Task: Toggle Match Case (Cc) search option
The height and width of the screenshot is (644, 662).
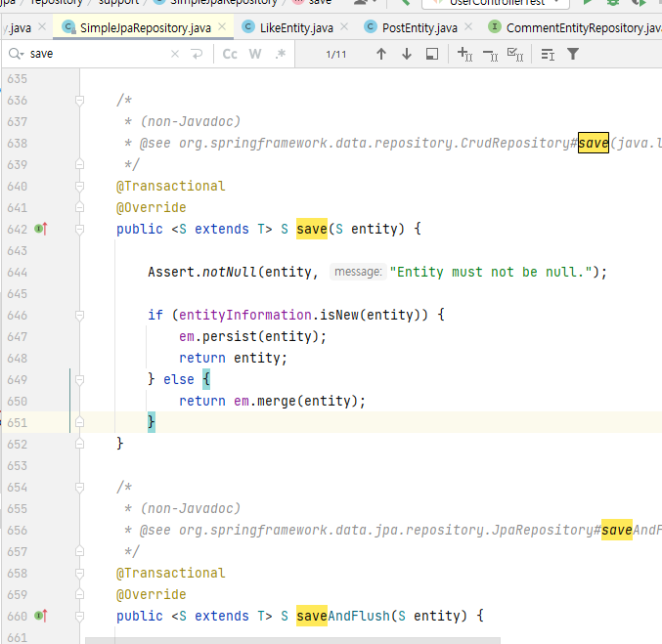Action: coord(230,54)
